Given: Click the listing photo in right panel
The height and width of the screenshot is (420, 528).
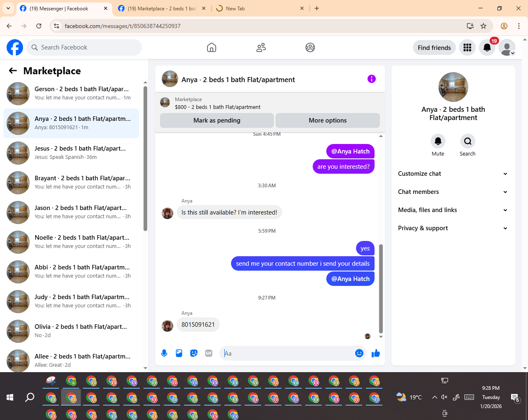Looking at the screenshot, I should (453, 87).
